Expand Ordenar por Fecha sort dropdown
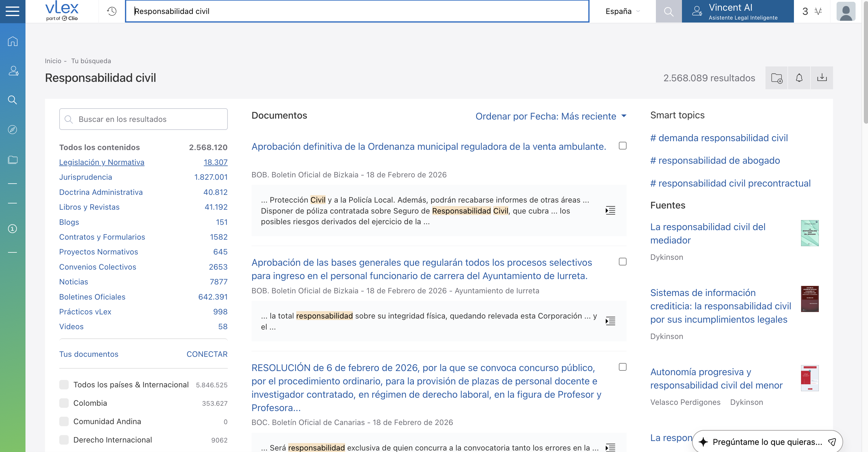Screen dimensions: 868x452 (x=551, y=116)
